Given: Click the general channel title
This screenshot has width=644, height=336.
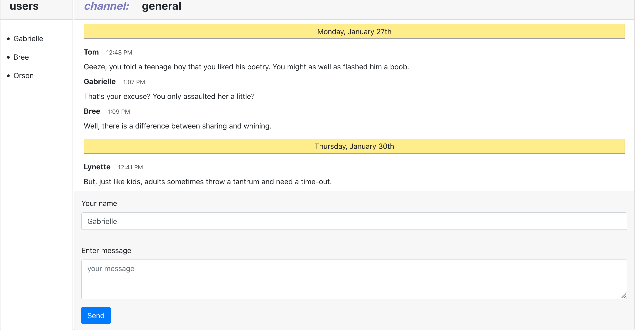Looking at the screenshot, I should click(x=161, y=6).
